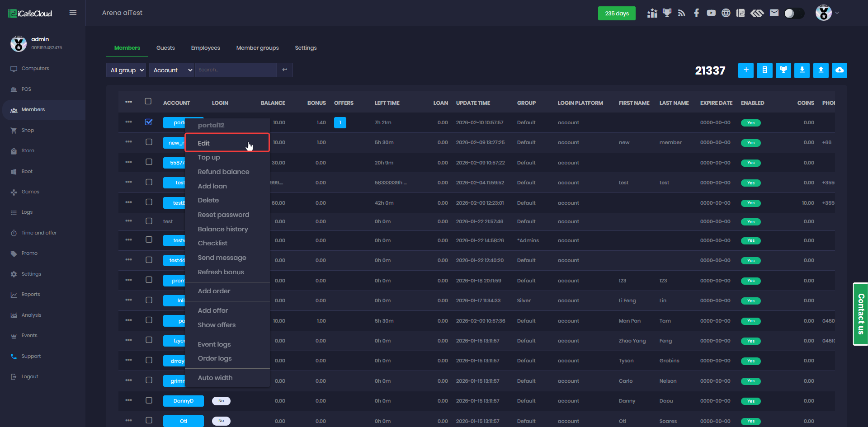868x427 pixels.
Task: Collapse sidebar with the hamburger menu icon
Action: (73, 13)
